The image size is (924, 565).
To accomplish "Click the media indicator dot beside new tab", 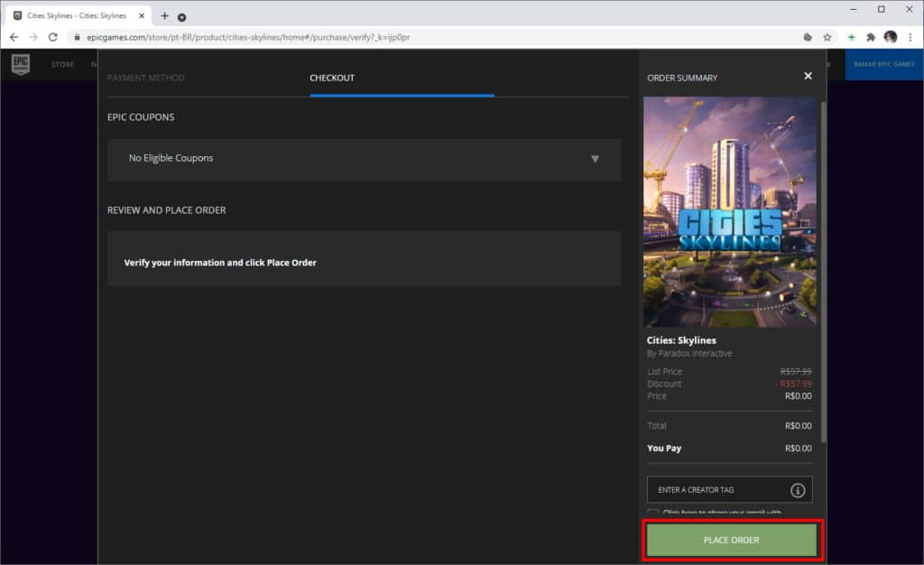I will pos(182,17).
